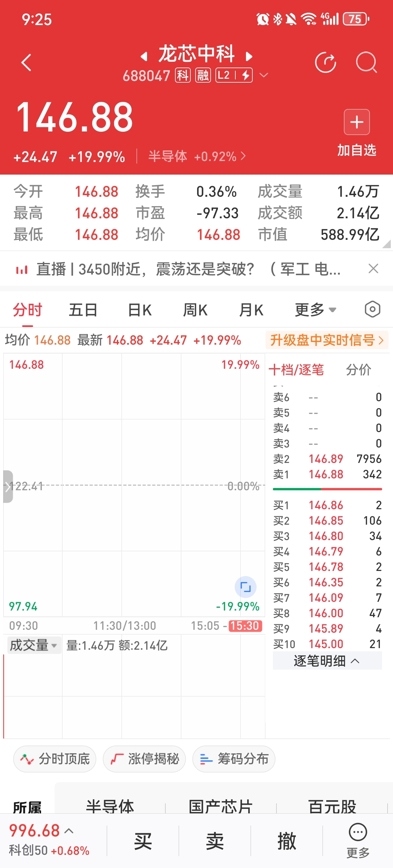Screen dimensions: 393x868
Task: Tap the back arrow icon
Action: (26, 63)
